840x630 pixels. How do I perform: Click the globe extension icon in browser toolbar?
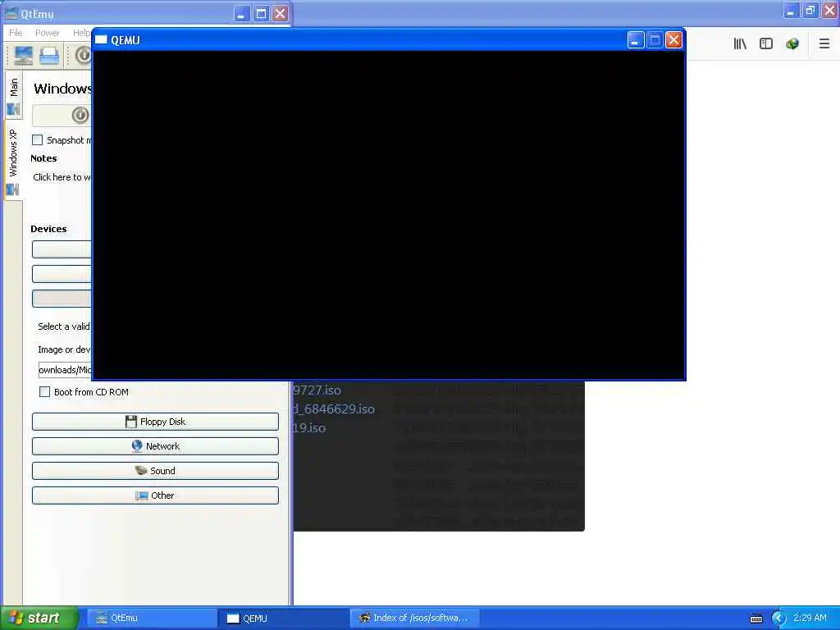[x=792, y=44]
